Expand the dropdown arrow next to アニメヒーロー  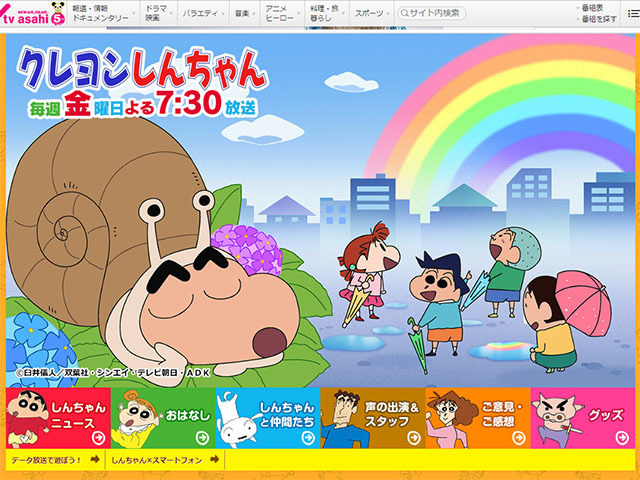point(299,14)
